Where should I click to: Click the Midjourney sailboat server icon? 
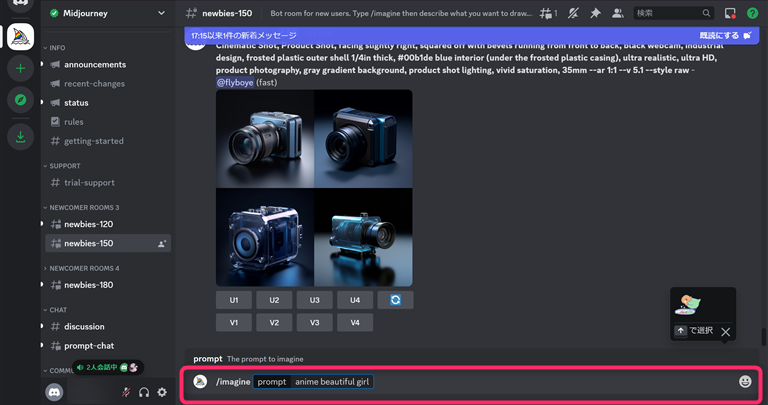click(x=20, y=36)
